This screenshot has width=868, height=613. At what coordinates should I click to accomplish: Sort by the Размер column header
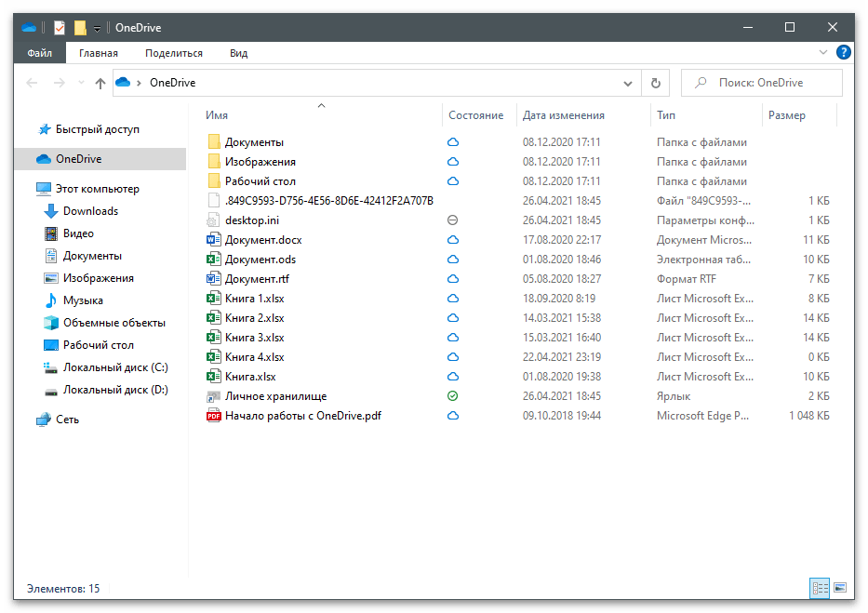[787, 115]
